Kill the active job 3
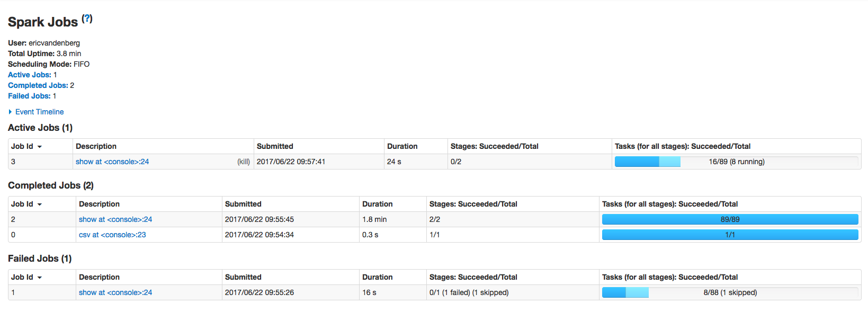 click(x=244, y=162)
